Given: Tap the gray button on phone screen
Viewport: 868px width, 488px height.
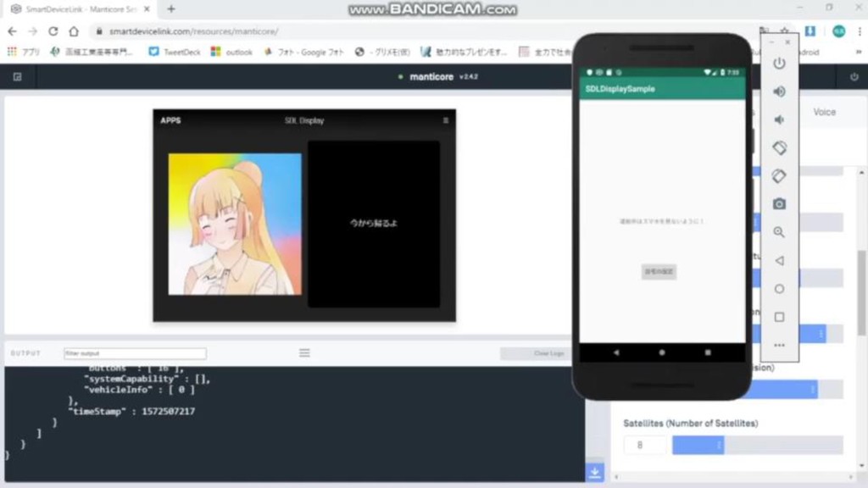Looking at the screenshot, I should click(658, 272).
